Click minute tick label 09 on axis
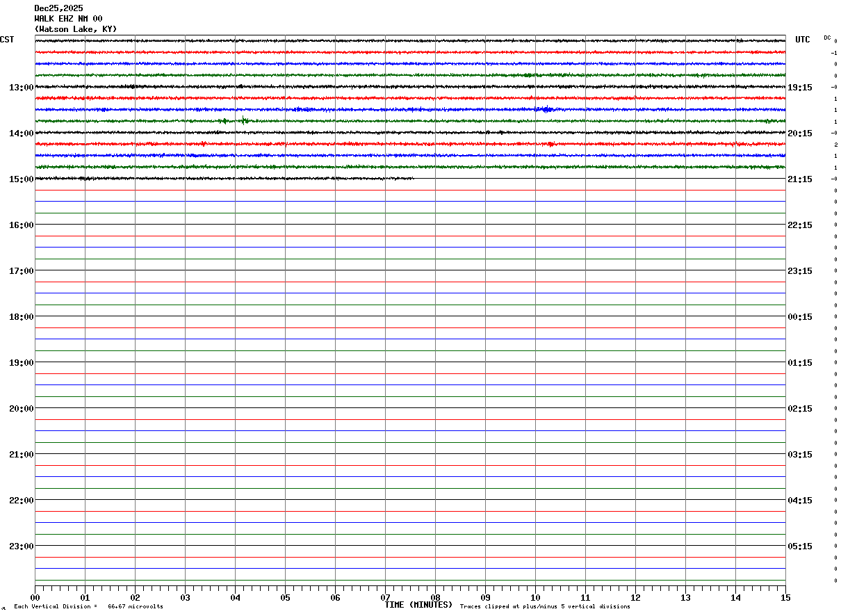Viewport: 841px width, 616px height. (x=485, y=598)
